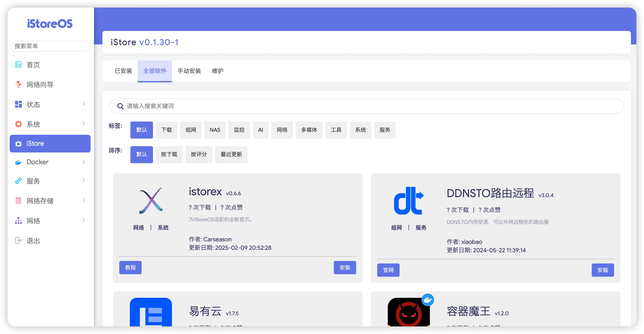Click the network storage database icon
The image size is (644, 334).
18,201
